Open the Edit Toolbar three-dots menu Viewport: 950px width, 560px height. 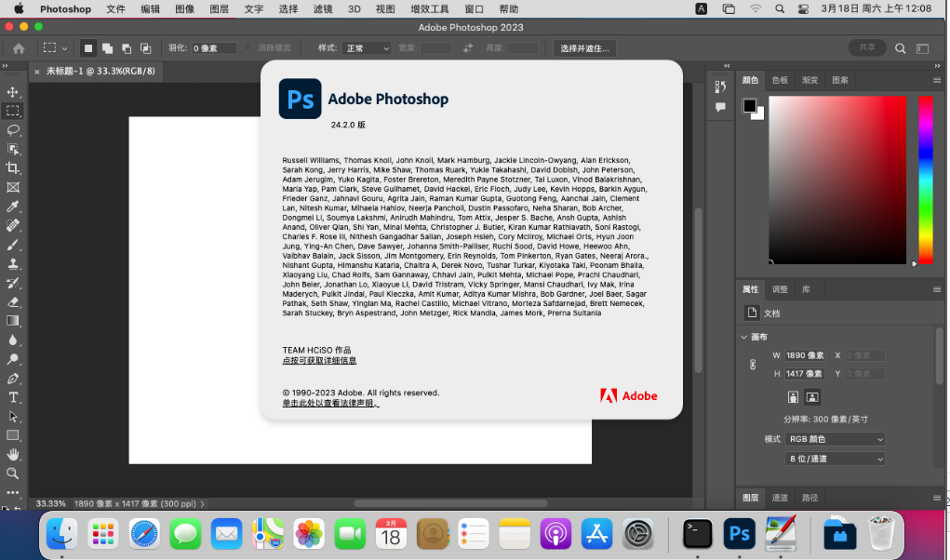(x=13, y=493)
